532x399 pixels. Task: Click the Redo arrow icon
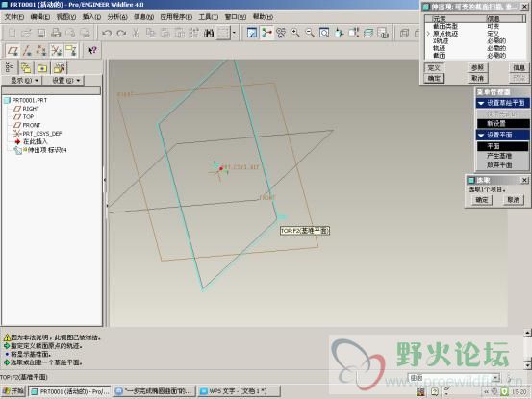tap(121, 33)
